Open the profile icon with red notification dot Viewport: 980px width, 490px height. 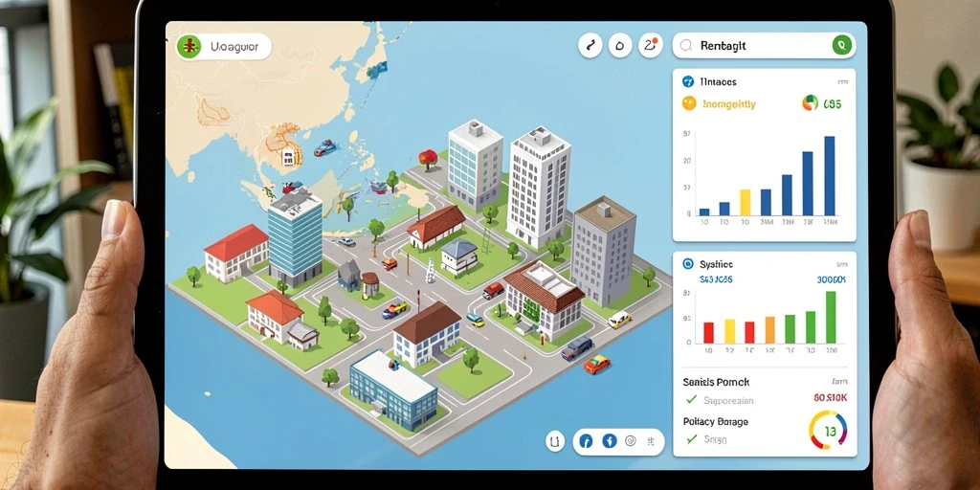pos(650,46)
